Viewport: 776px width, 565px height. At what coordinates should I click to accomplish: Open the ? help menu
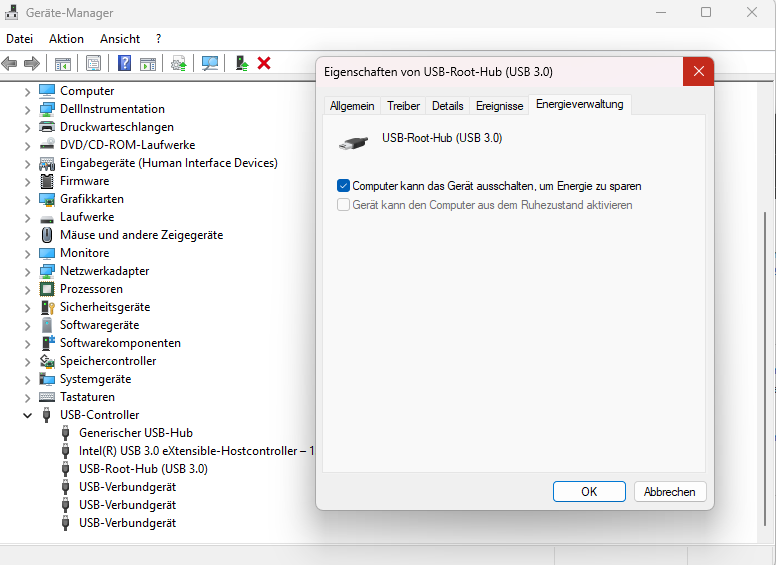click(158, 39)
